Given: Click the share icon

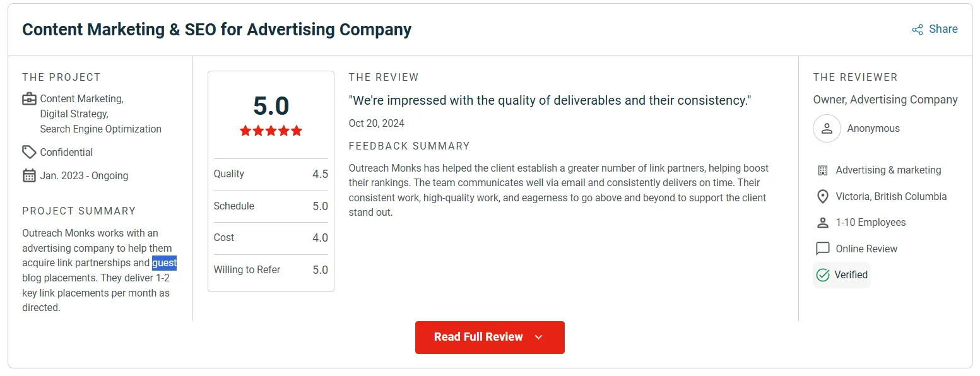Looking at the screenshot, I should [x=918, y=30].
